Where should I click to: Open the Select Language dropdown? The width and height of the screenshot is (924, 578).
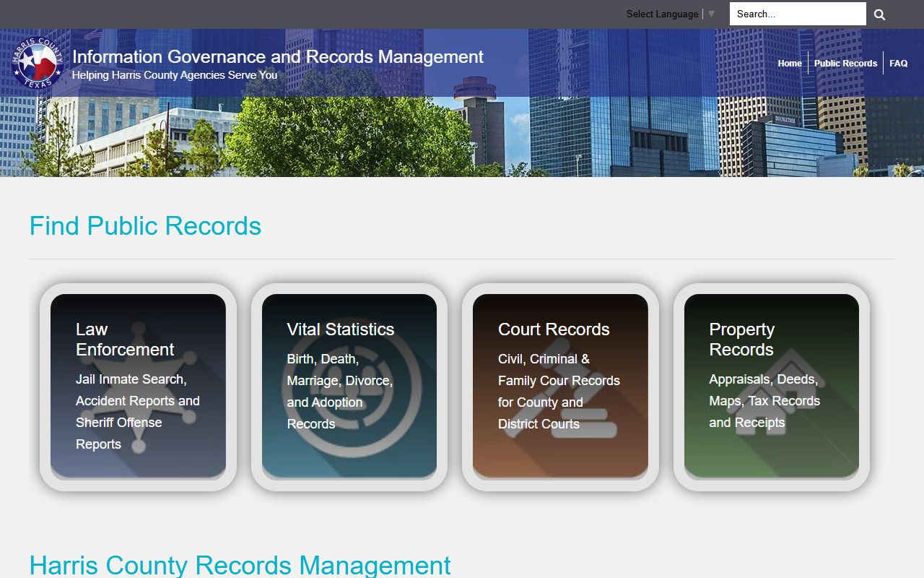670,14
